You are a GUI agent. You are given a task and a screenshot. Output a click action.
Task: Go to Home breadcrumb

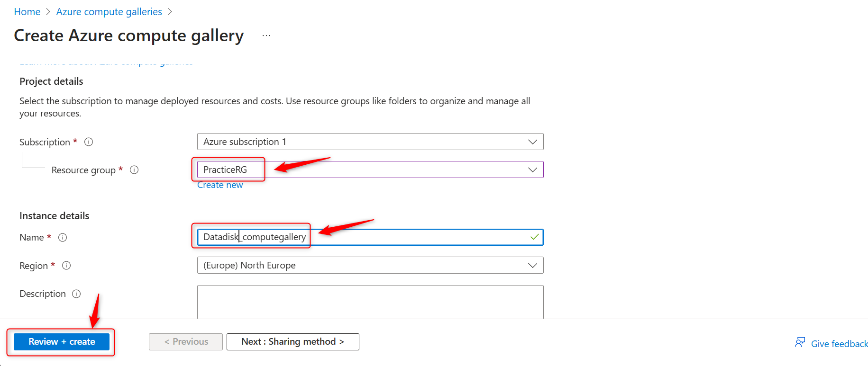[x=27, y=12]
